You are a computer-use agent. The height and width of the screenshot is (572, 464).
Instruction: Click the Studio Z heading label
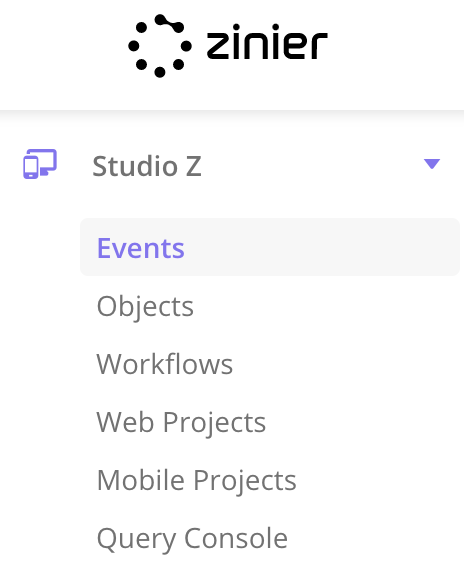[x=147, y=166]
